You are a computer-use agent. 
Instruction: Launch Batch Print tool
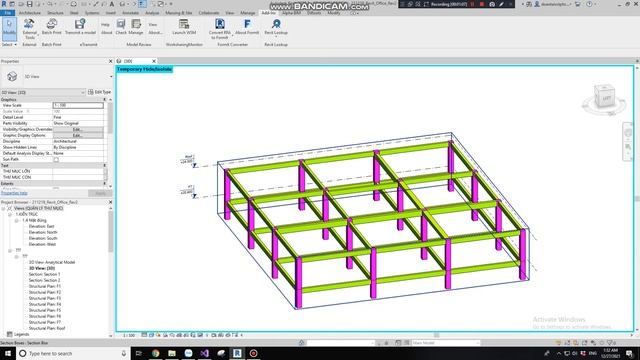tap(51, 27)
